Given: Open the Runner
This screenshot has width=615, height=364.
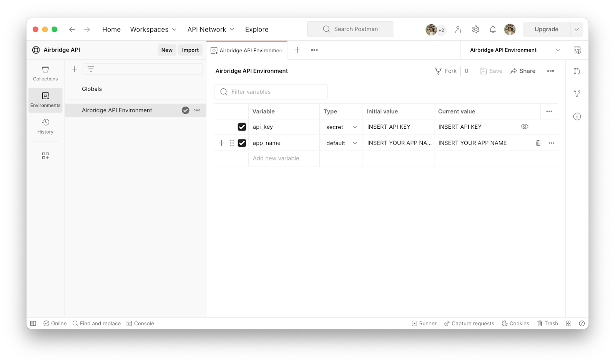Looking at the screenshot, I should [424, 324].
